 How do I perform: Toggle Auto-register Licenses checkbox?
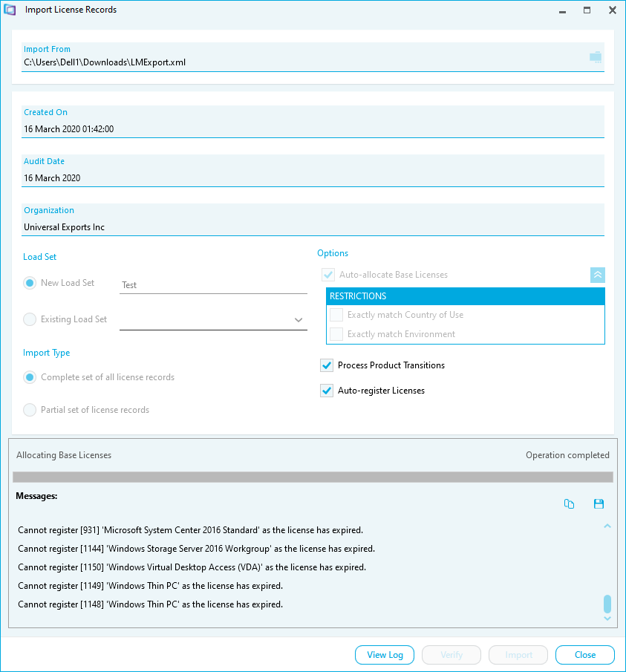327,391
